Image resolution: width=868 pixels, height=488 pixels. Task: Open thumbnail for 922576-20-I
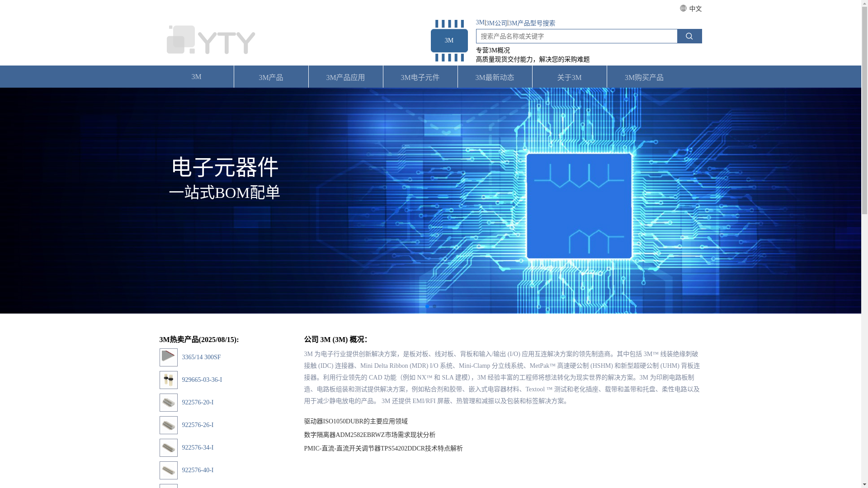click(168, 403)
